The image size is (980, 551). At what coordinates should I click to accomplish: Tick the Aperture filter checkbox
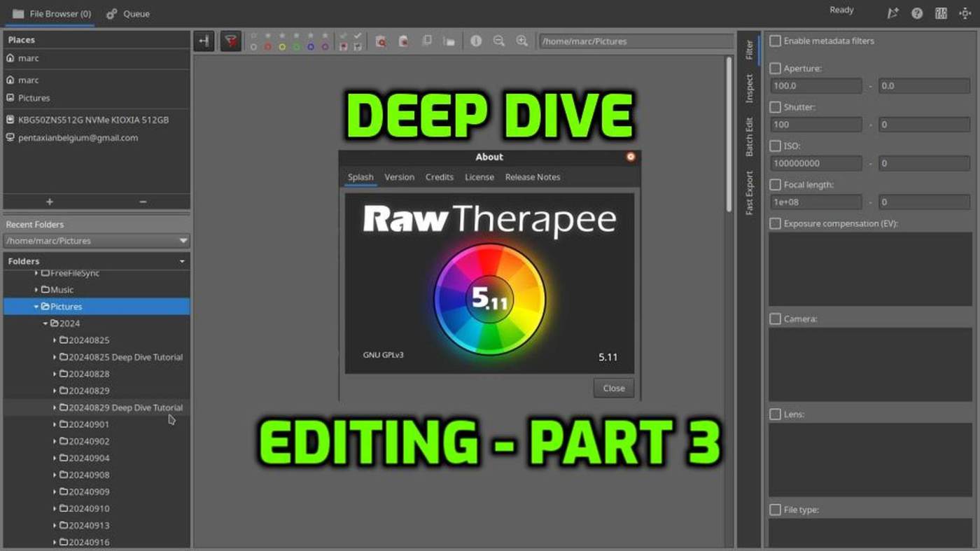[775, 69]
